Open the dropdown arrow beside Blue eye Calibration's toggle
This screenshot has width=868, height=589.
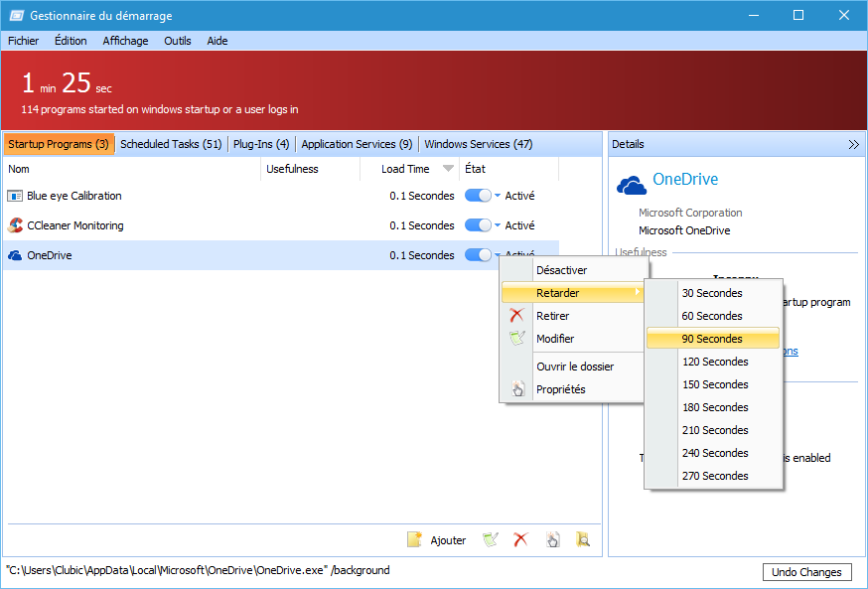tap(498, 197)
